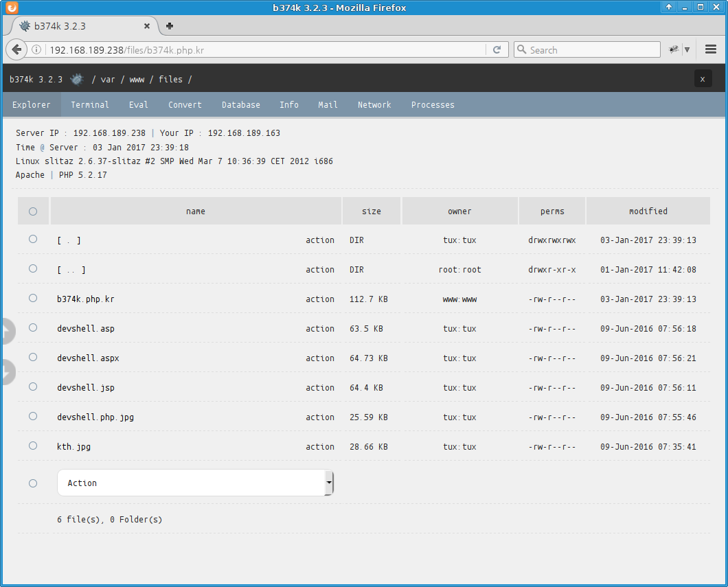Switch to the Convert tab
The height and width of the screenshot is (587, 728).
185,104
